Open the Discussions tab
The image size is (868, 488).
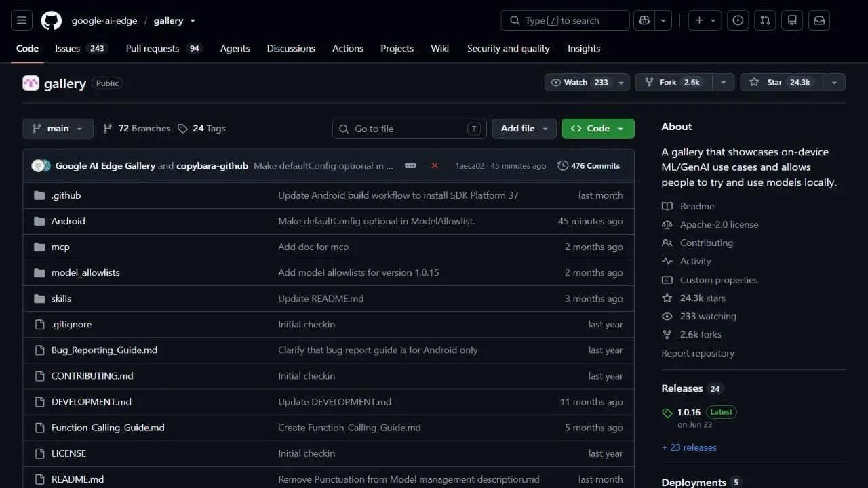click(x=291, y=49)
